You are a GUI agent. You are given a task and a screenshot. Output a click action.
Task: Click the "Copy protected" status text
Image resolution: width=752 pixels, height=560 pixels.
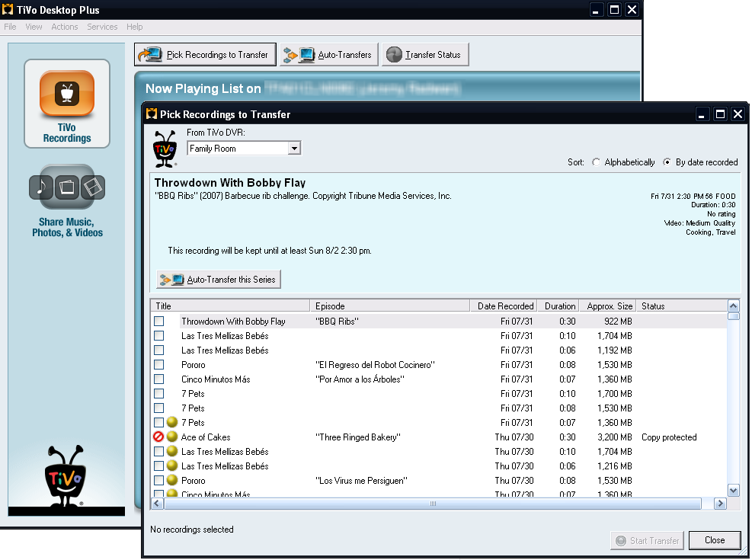pos(669,437)
